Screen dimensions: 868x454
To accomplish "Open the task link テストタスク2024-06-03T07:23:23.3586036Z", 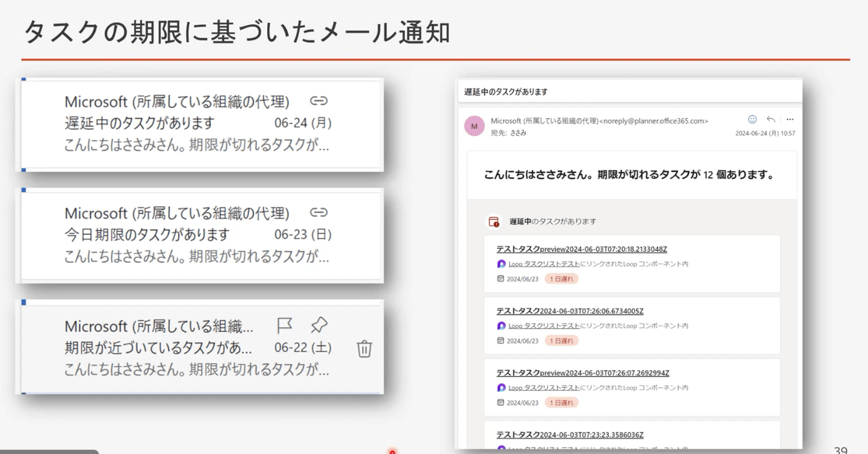I will [570, 435].
